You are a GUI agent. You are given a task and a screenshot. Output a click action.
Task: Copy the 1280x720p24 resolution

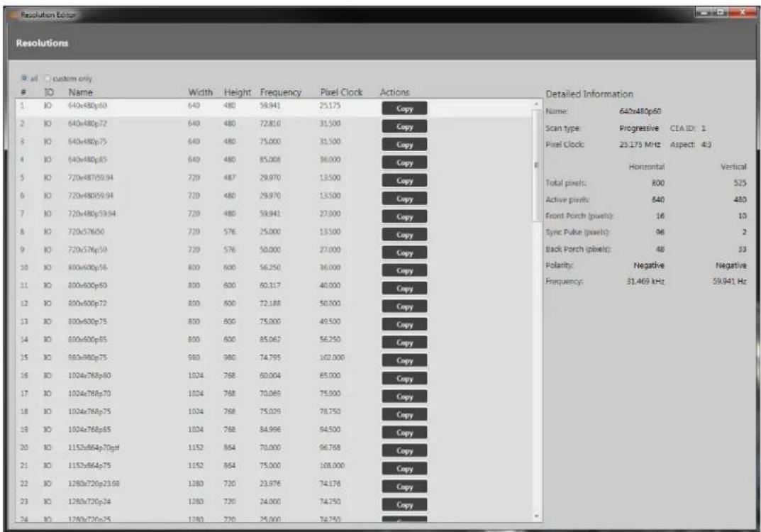[x=404, y=504]
